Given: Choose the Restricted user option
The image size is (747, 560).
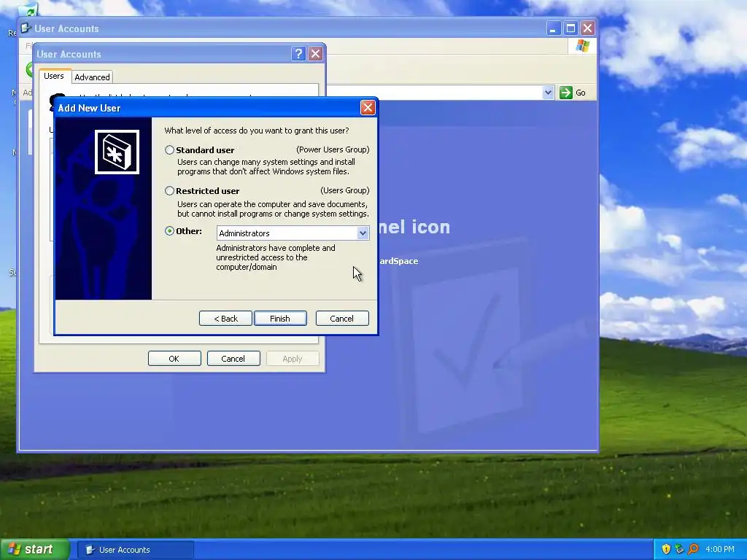Looking at the screenshot, I should point(169,191).
